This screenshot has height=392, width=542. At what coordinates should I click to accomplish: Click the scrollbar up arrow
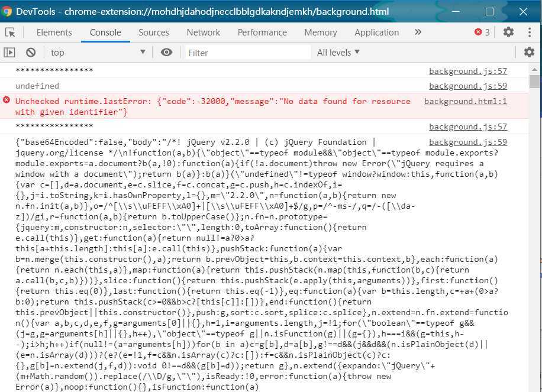point(534,69)
